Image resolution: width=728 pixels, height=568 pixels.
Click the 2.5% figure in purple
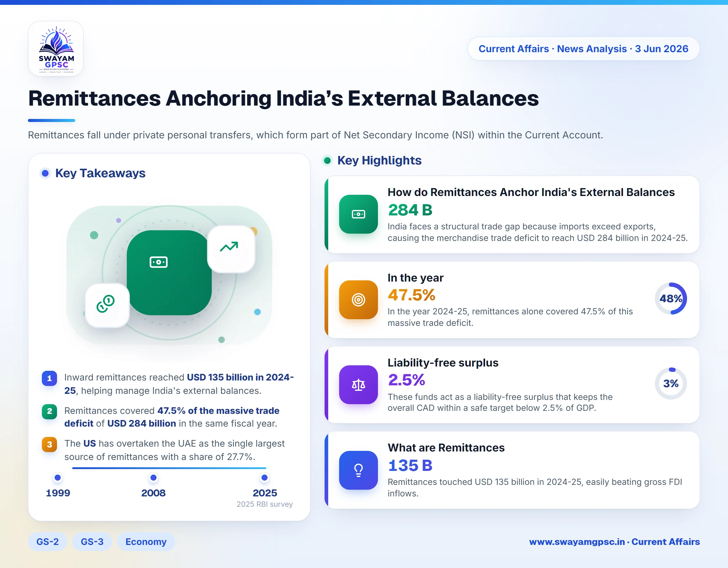407,380
